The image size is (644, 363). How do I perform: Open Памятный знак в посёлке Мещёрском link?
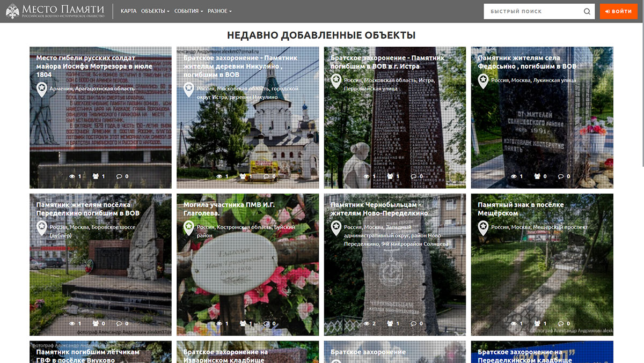(x=521, y=209)
